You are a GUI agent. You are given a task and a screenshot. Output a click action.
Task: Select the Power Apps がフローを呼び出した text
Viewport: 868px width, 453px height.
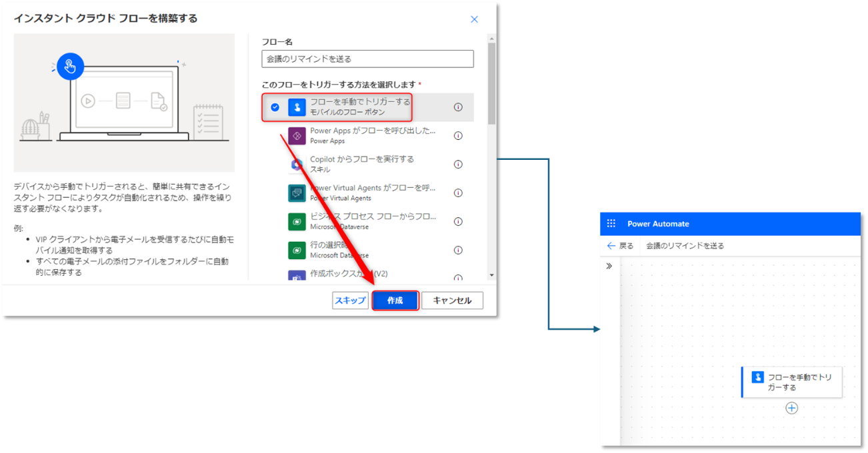(373, 131)
